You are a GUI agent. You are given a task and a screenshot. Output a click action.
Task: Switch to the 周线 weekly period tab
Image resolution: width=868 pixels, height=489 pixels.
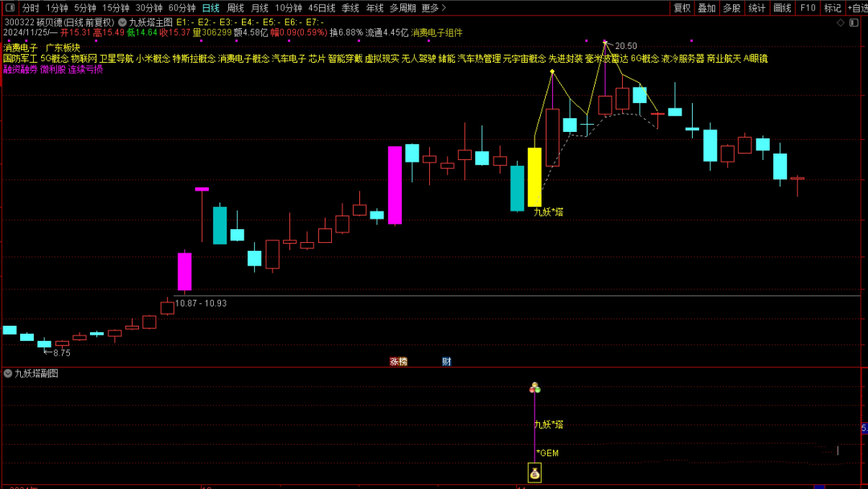pos(235,8)
